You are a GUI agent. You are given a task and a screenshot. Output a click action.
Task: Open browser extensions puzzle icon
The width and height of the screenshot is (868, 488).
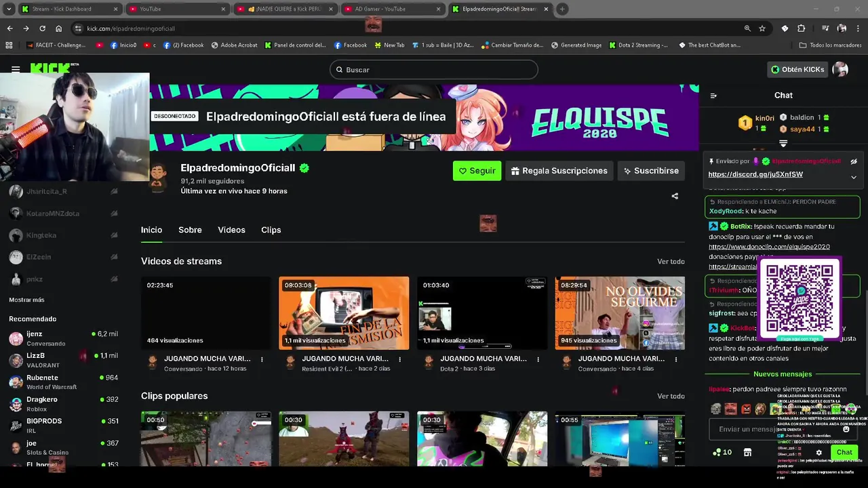tap(801, 28)
